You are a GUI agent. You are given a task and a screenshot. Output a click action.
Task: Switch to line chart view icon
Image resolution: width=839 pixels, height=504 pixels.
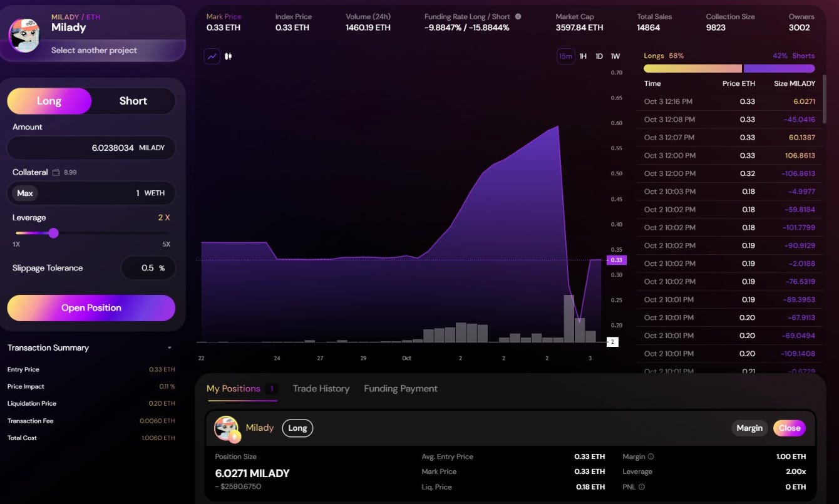click(212, 56)
